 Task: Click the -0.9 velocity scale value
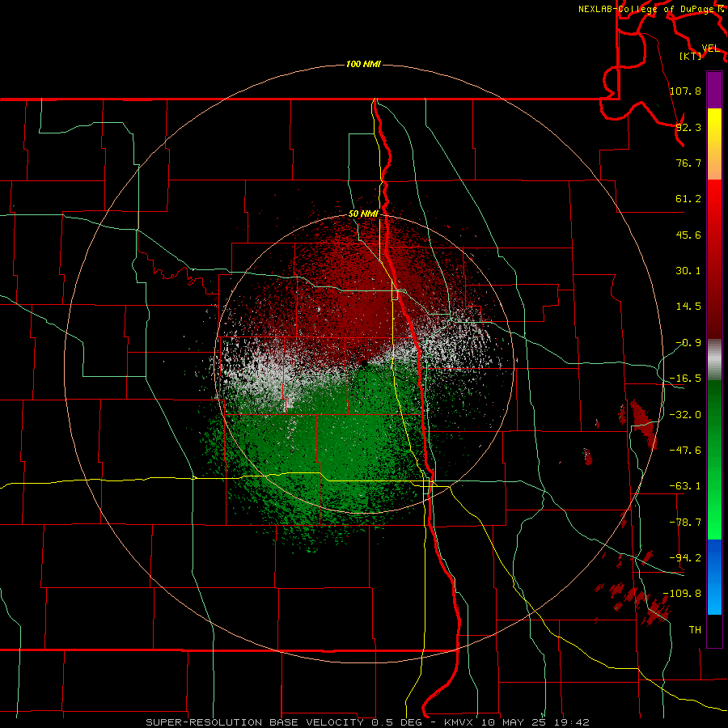pos(688,343)
